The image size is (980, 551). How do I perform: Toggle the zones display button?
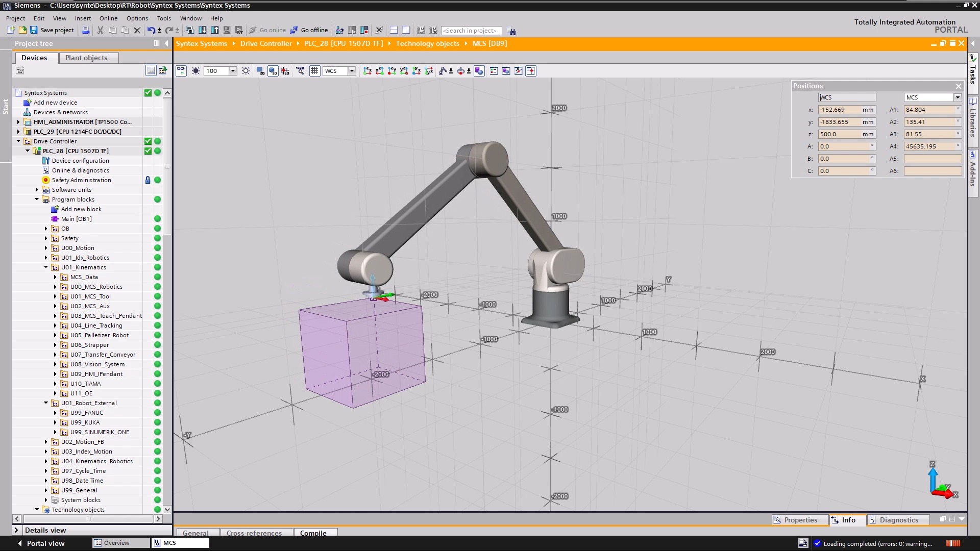point(479,71)
